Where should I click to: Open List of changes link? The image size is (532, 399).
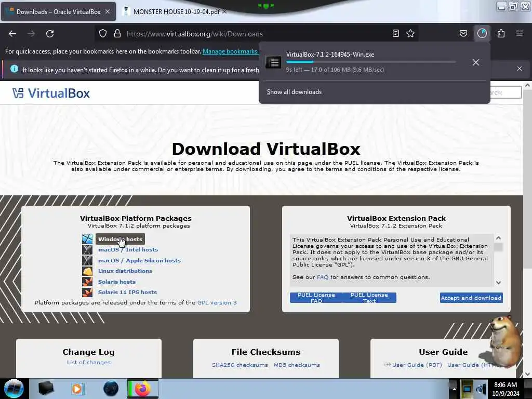click(88, 362)
